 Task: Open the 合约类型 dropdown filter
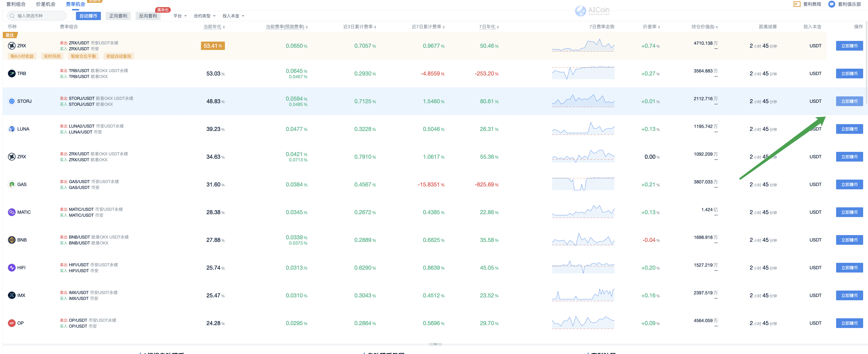point(205,16)
